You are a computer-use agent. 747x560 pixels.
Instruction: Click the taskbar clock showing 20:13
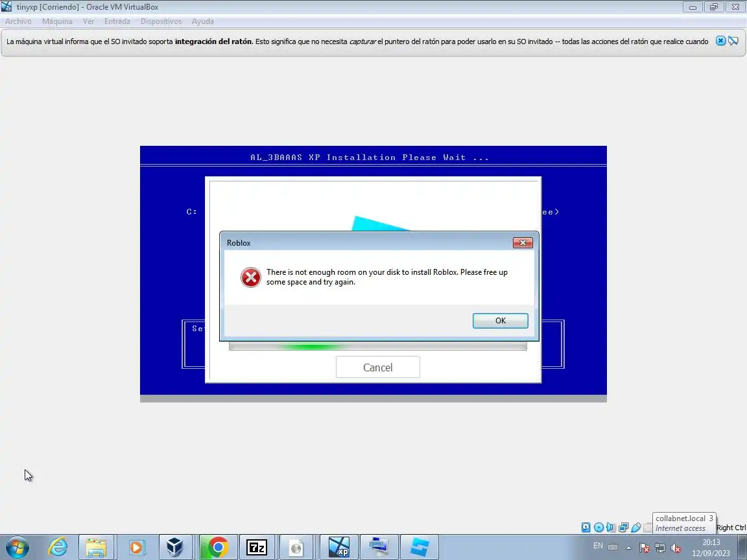click(711, 548)
